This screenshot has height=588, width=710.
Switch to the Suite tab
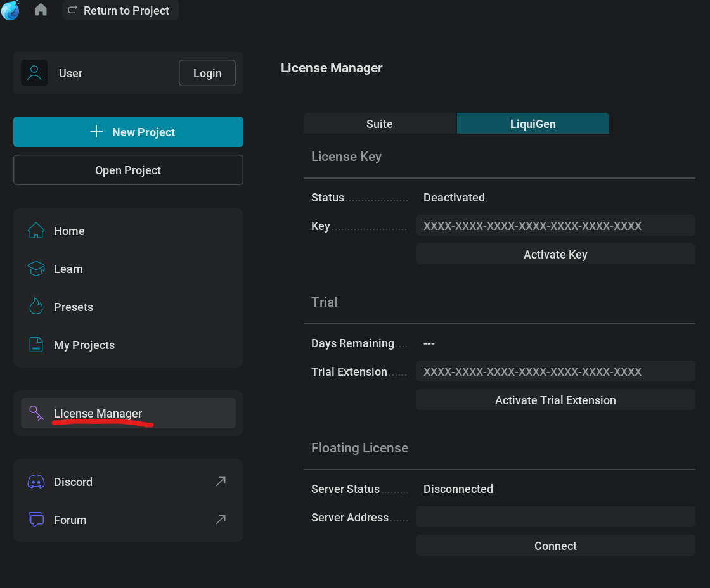click(380, 124)
